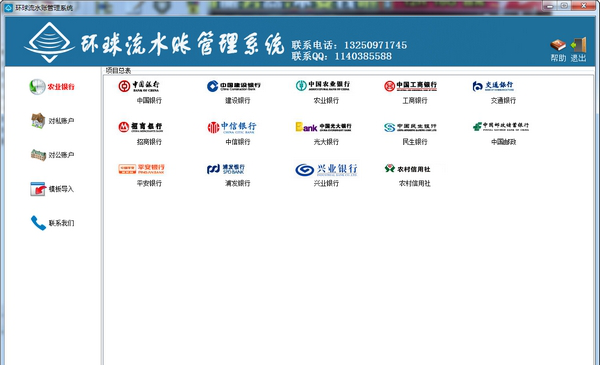Click the app icon in title bar

pos(8,7)
